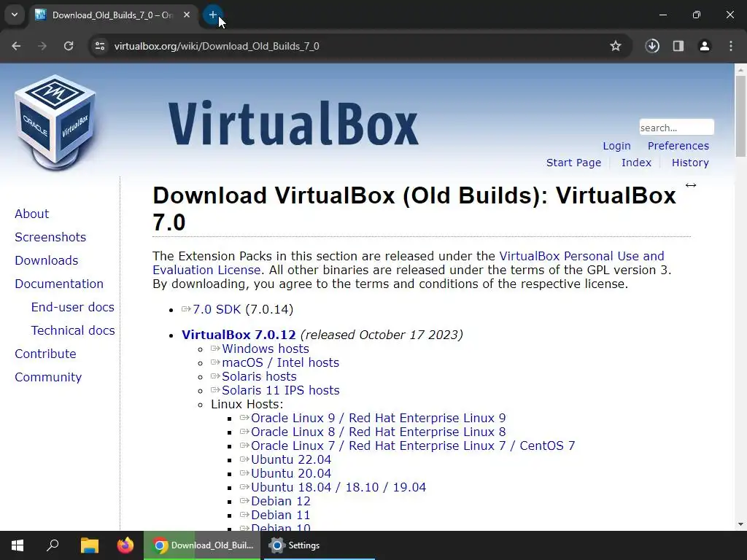Viewport: 747px width, 560px height.
Task: Open a new browser tab with plus button
Action: 212,15
